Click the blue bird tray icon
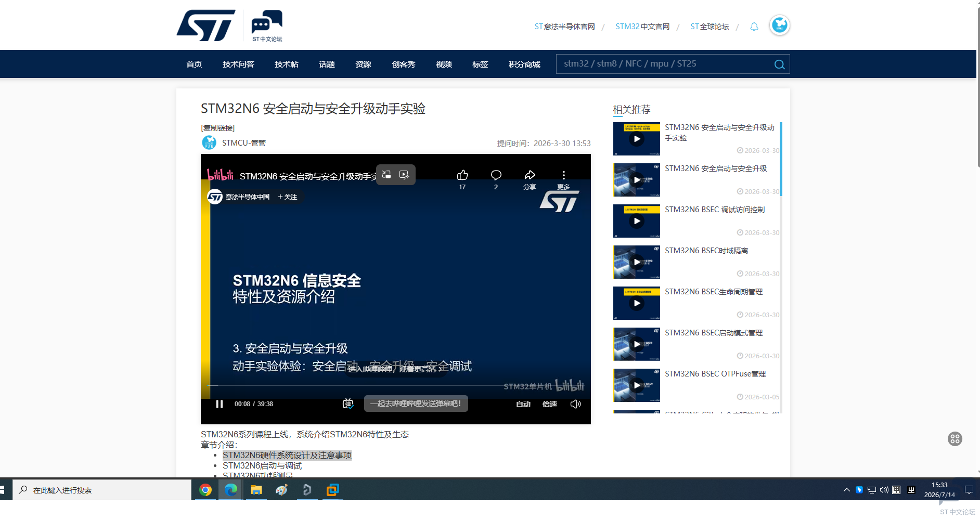Viewport: 980px width, 520px height. [859, 490]
